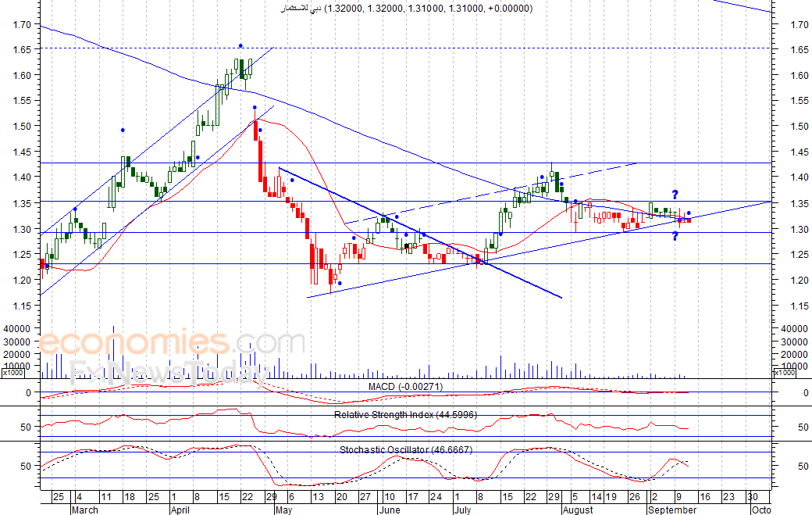Click the date label 10 in June
Viewport: 812px width, 515px height.
click(x=389, y=497)
